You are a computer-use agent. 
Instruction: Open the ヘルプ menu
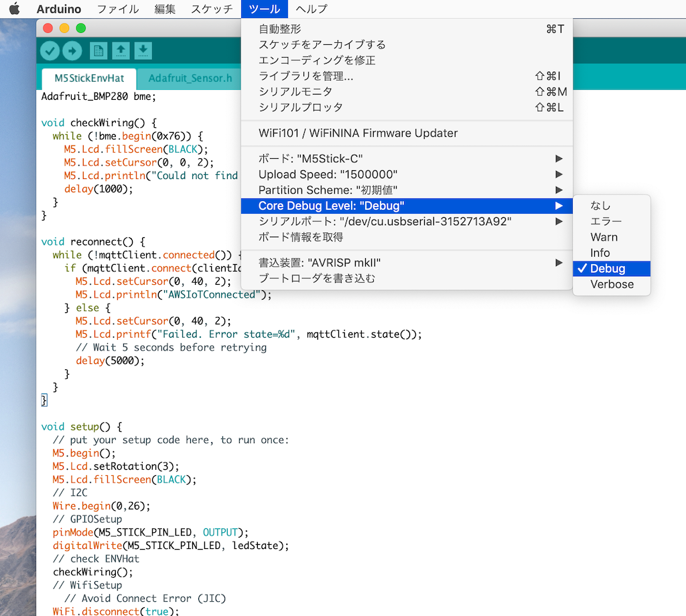point(312,9)
